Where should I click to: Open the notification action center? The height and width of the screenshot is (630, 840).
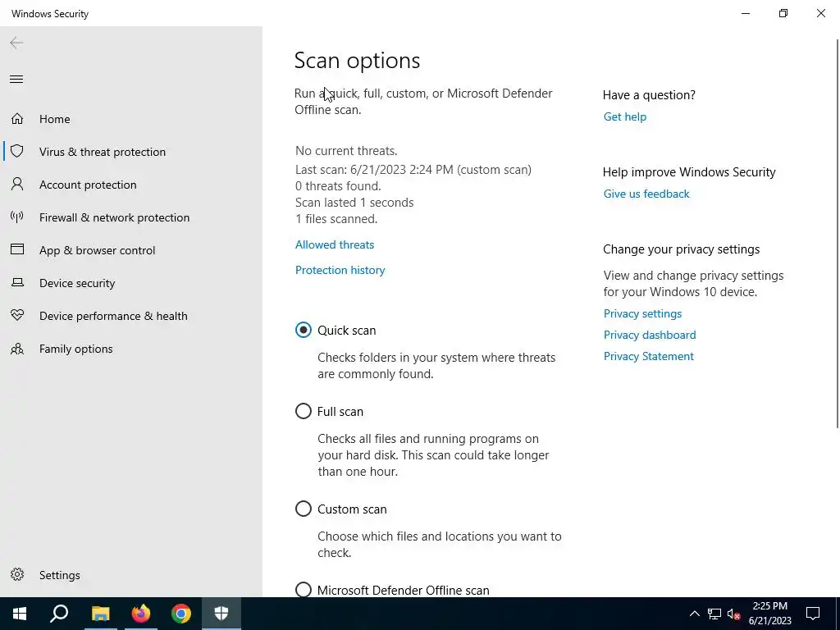click(813, 614)
